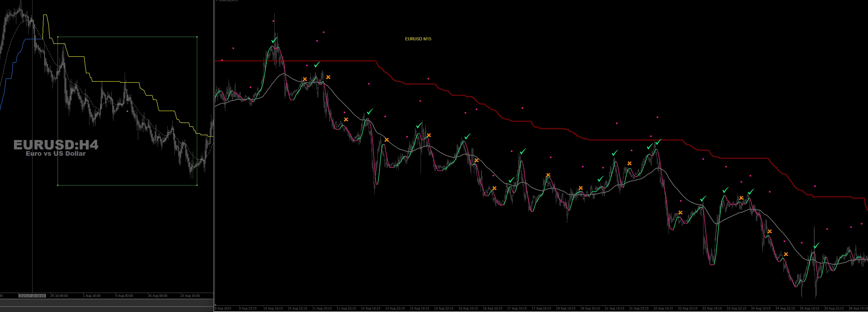Select the green rectangle's top-left corner handle
Image resolution: width=868 pixels, height=312 pixels.
pos(58,37)
